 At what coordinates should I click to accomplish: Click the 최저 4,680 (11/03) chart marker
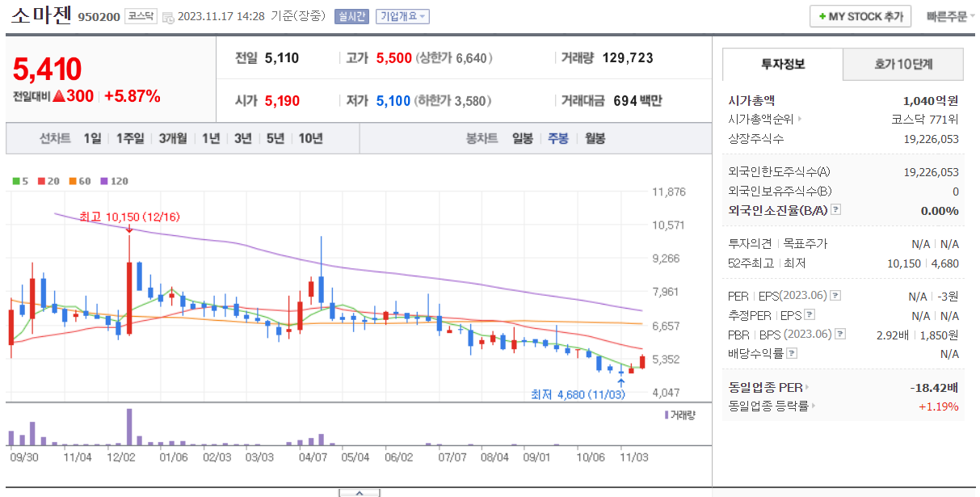pyautogui.click(x=578, y=395)
